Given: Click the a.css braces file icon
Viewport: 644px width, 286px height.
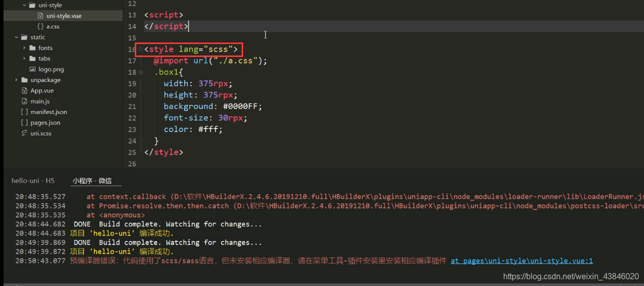Looking at the screenshot, I should click(40, 26).
